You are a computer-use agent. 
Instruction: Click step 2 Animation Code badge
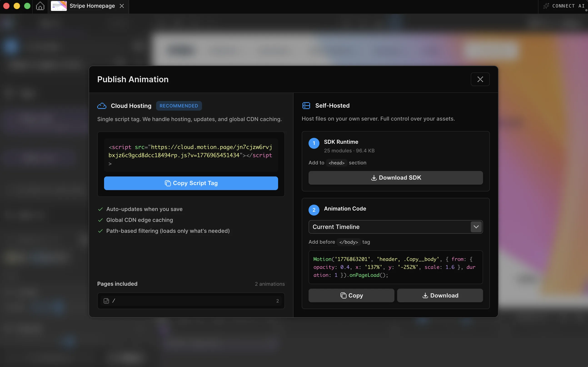314,210
